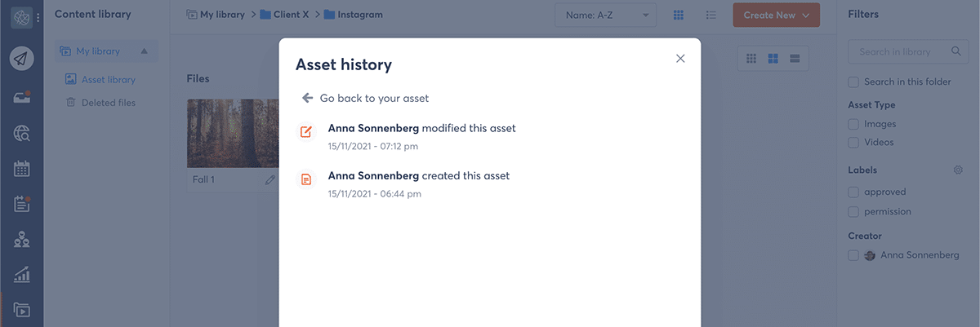Check the Images asset type filter
Screen dimensions: 980x327
pyautogui.click(x=853, y=124)
